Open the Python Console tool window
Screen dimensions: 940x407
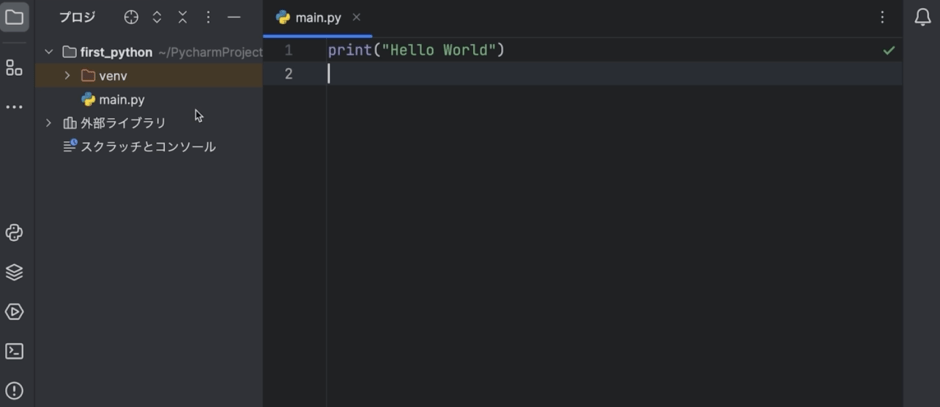14,233
